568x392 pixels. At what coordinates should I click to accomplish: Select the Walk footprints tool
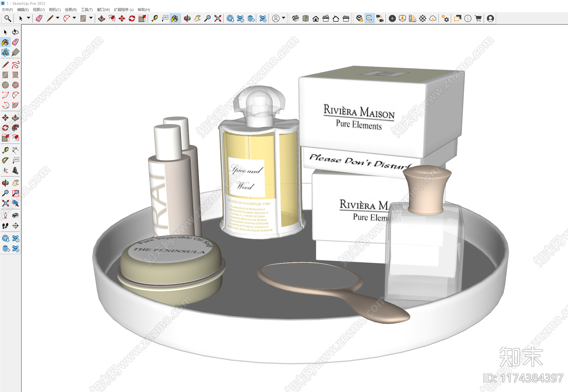[x=5, y=226]
